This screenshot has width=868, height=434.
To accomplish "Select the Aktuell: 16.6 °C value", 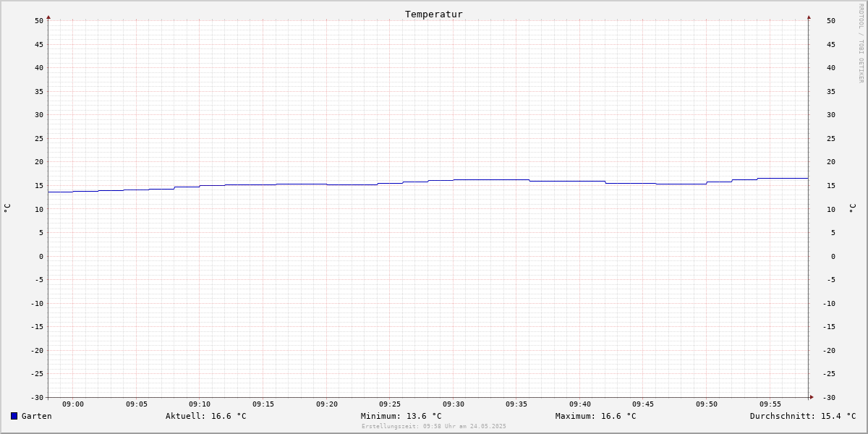I will click(206, 416).
